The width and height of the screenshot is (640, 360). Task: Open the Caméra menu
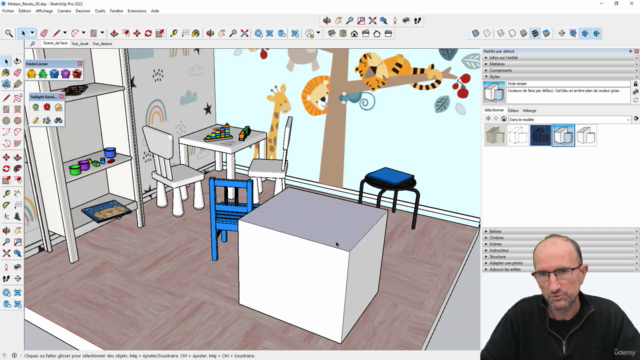64,11
